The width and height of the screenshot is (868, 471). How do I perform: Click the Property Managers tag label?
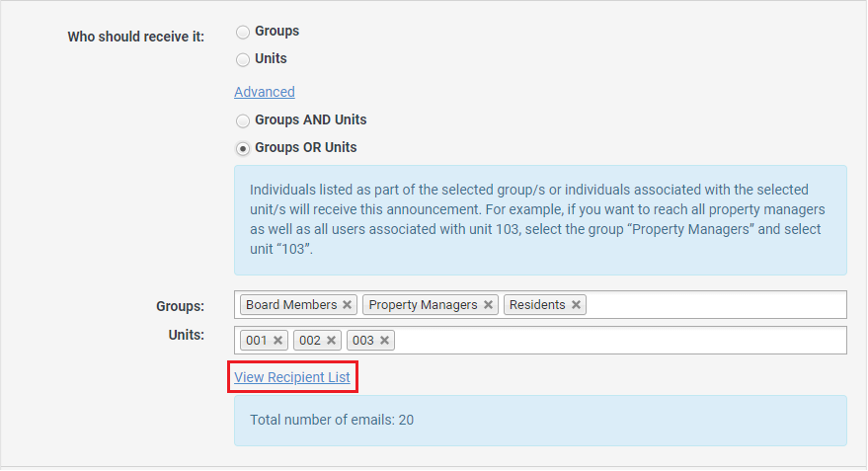(x=423, y=305)
